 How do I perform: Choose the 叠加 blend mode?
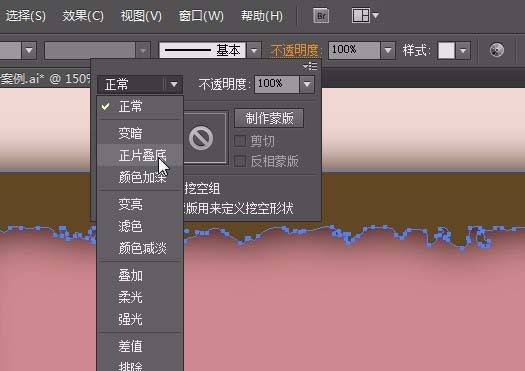pos(140,275)
